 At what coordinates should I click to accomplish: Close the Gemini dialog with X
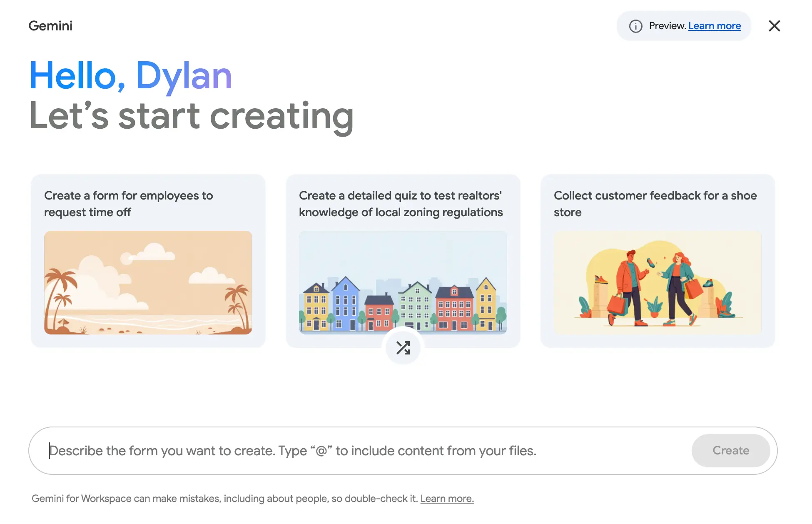coord(774,26)
